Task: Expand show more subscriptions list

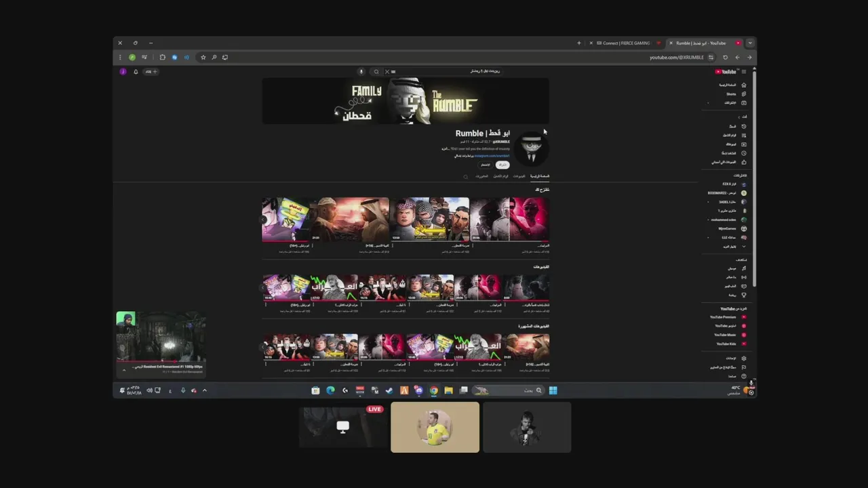Action: point(733,246)
